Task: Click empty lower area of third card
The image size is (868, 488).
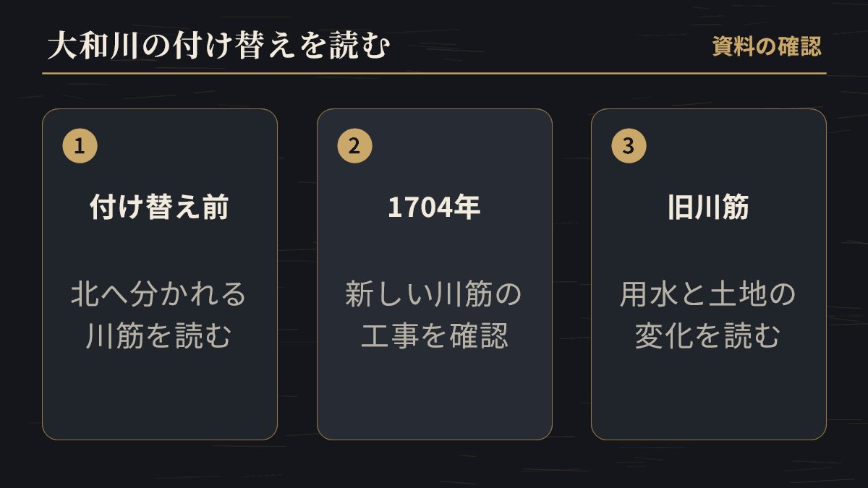Action: (708, 398)
